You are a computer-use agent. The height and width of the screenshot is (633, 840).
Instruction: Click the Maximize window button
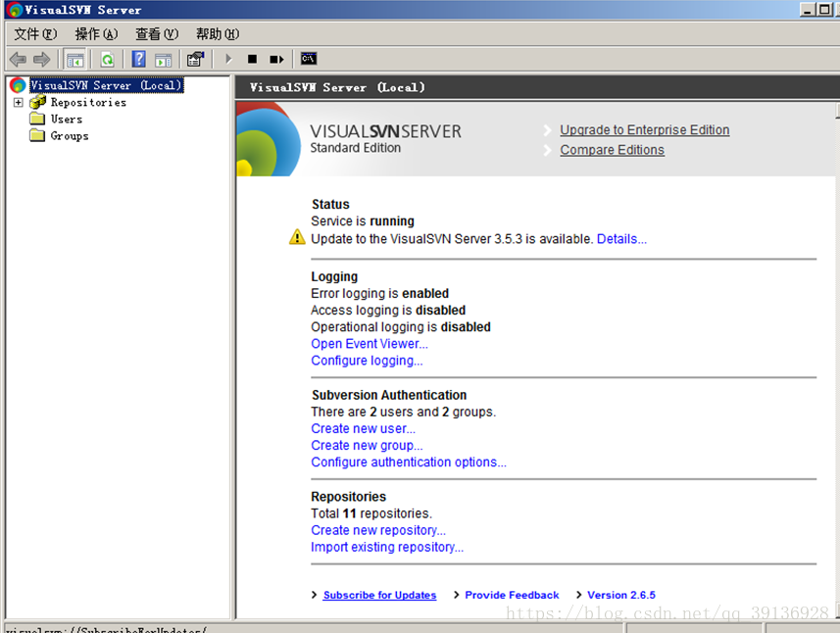click(824, 9)
